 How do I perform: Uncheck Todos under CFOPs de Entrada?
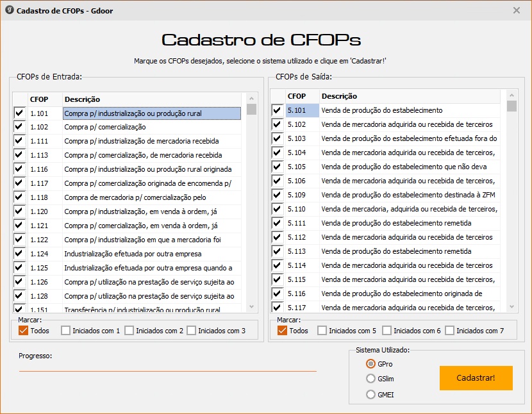23,331
